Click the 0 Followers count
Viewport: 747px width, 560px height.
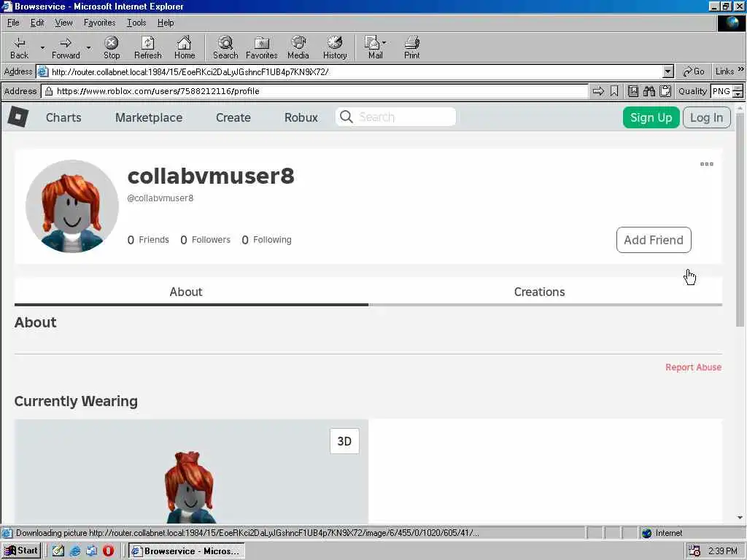coord(205,239)
